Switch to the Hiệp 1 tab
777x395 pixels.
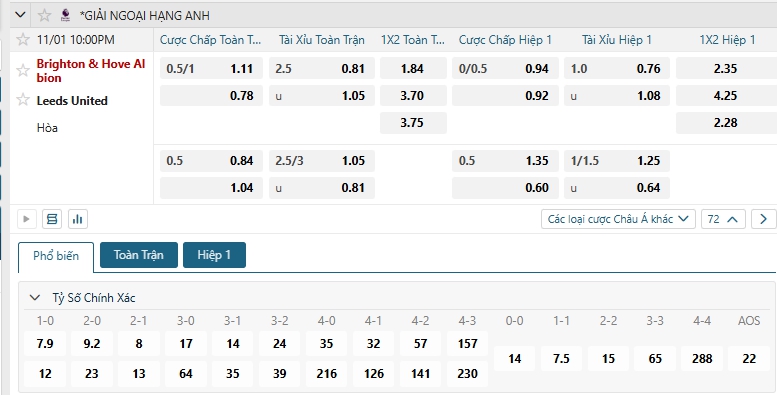point(214,255)
